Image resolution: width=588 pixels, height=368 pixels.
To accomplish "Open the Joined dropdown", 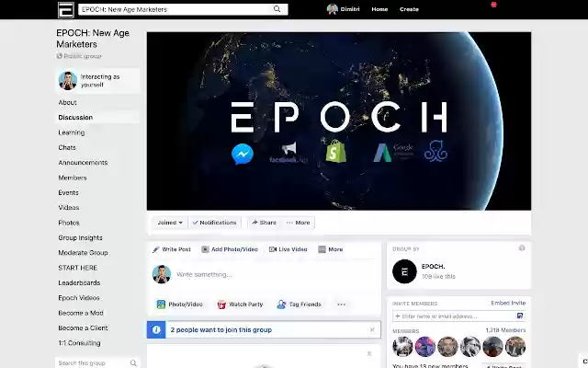I will coord(170,223).
